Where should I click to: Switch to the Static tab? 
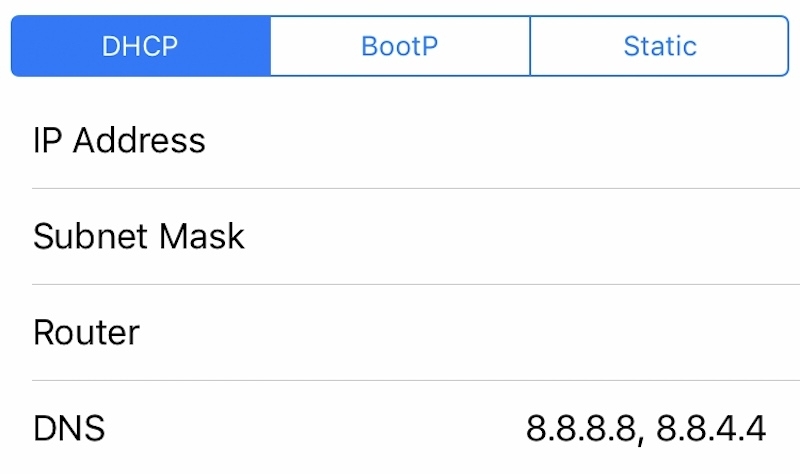coord(660,46)
